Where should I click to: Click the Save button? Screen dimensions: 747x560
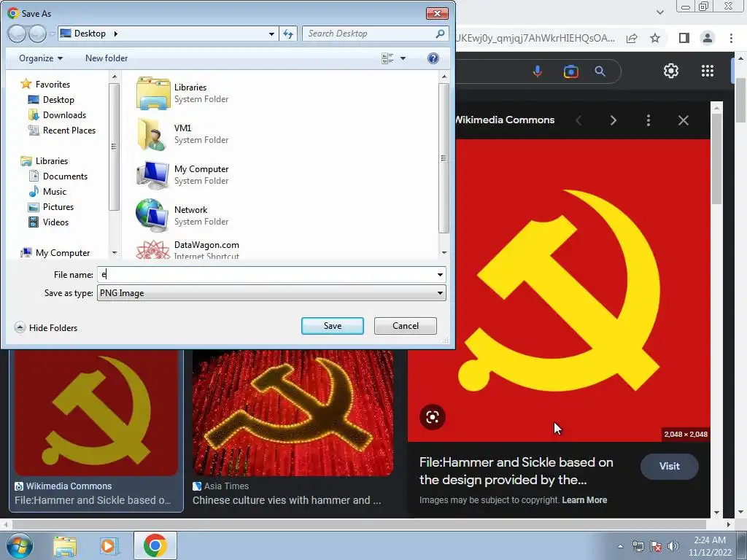(x=333, y=326)
